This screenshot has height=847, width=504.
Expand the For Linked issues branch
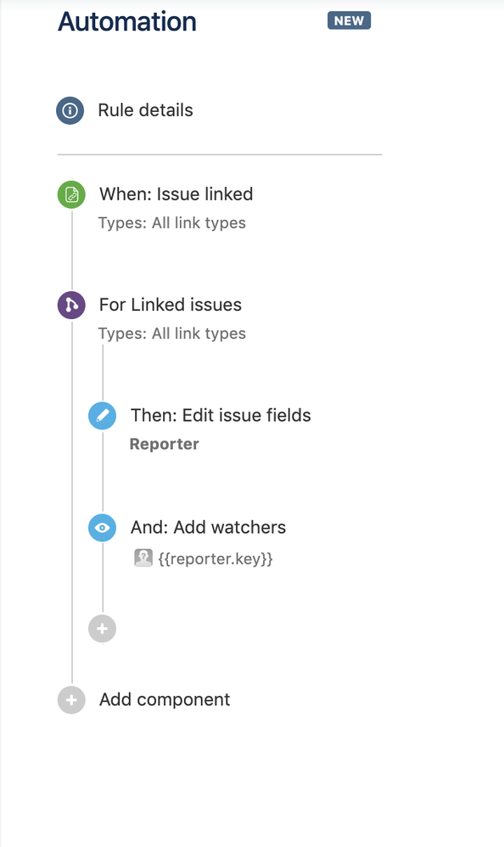coord(170,305)
